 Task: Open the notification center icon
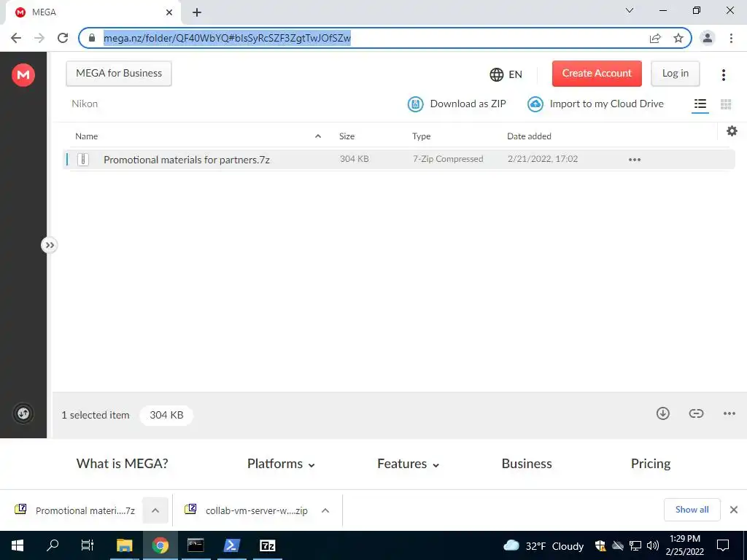pos(723,545)
